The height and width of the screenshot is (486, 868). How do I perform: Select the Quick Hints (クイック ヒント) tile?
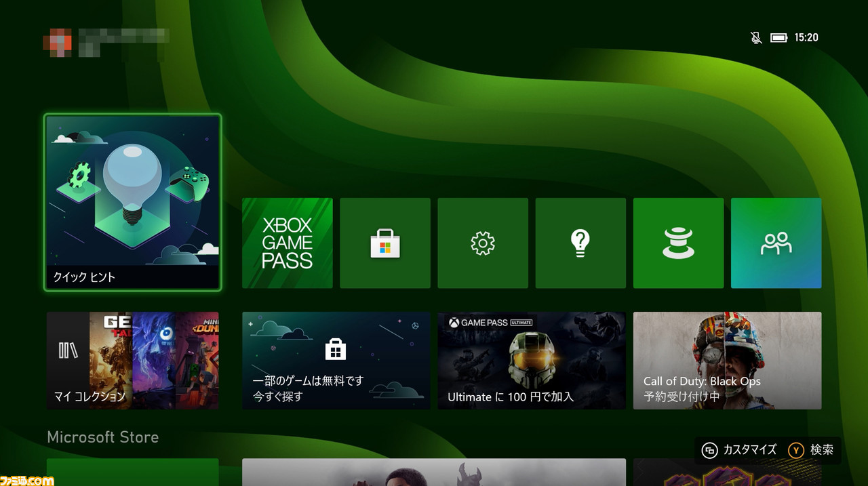[133, 203]
